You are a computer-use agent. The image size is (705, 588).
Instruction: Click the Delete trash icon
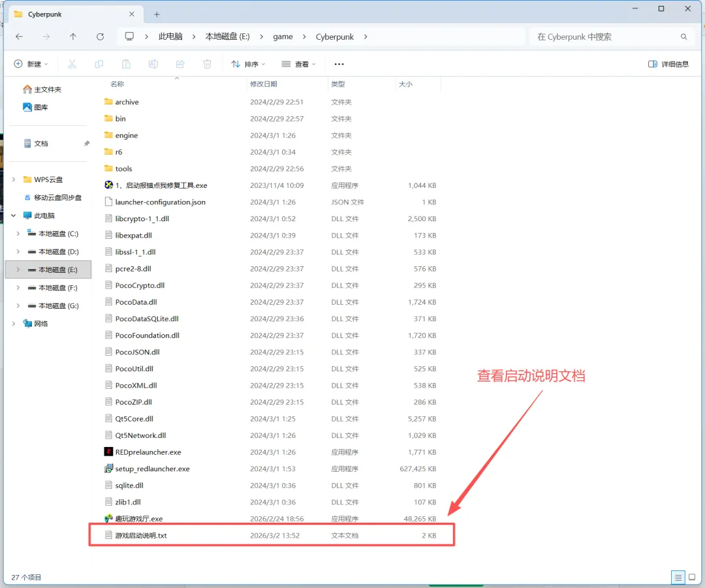(208, 65)
